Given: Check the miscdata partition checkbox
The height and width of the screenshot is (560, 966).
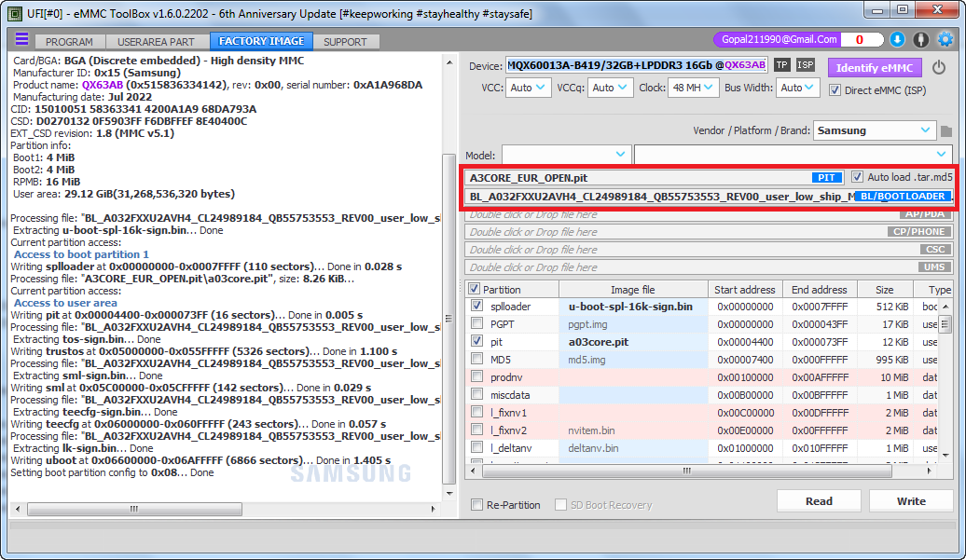Looking at the screenshot, I should (476, 394).
